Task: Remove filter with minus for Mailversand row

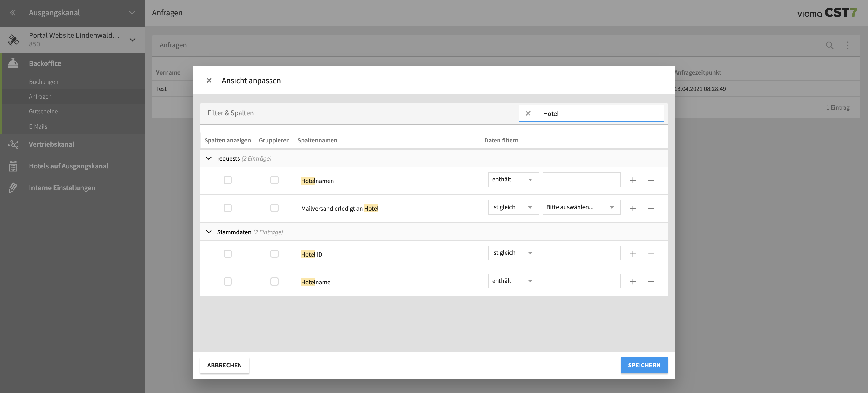Action: [x=651, y=208]
